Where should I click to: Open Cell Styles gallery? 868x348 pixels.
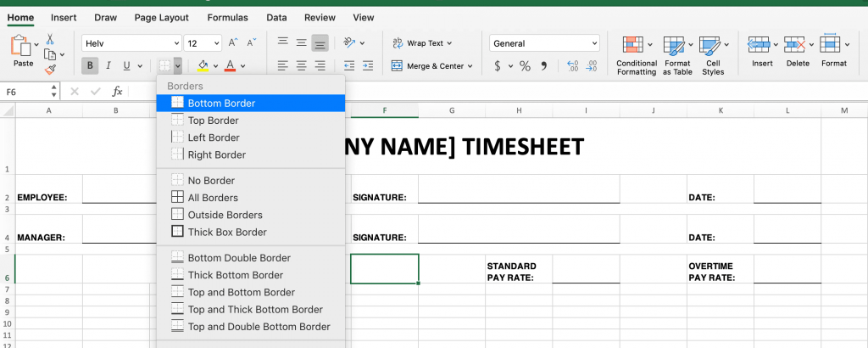(x=713, y=55)
